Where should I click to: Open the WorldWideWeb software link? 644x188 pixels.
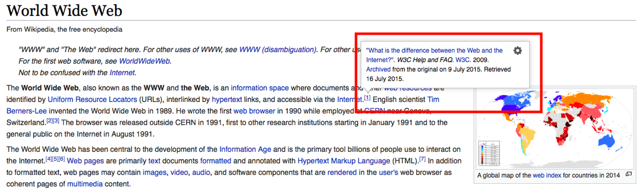pos(144,61)
